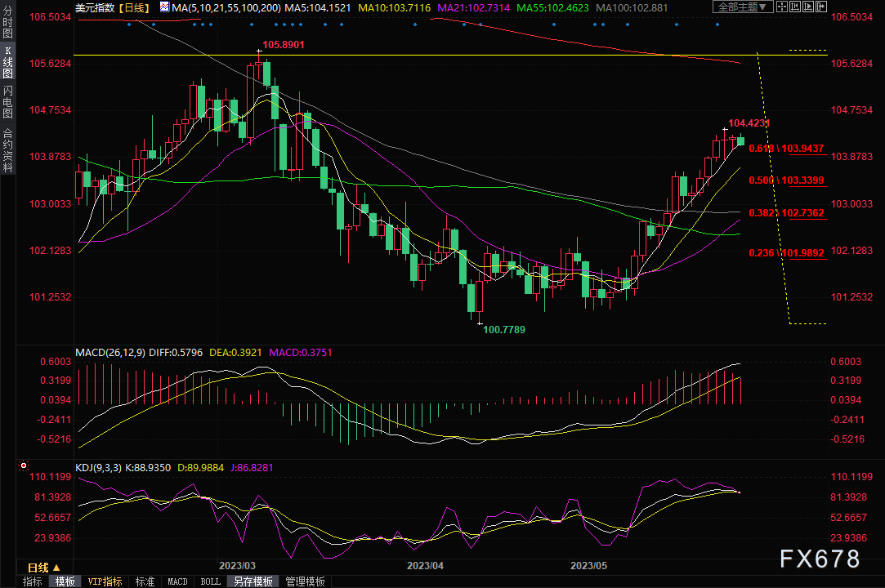Viewport: 885px width, 588px height.
Task: Open the 闪电图 side tab
Action: pyautogui.click(x=7, y=101)
